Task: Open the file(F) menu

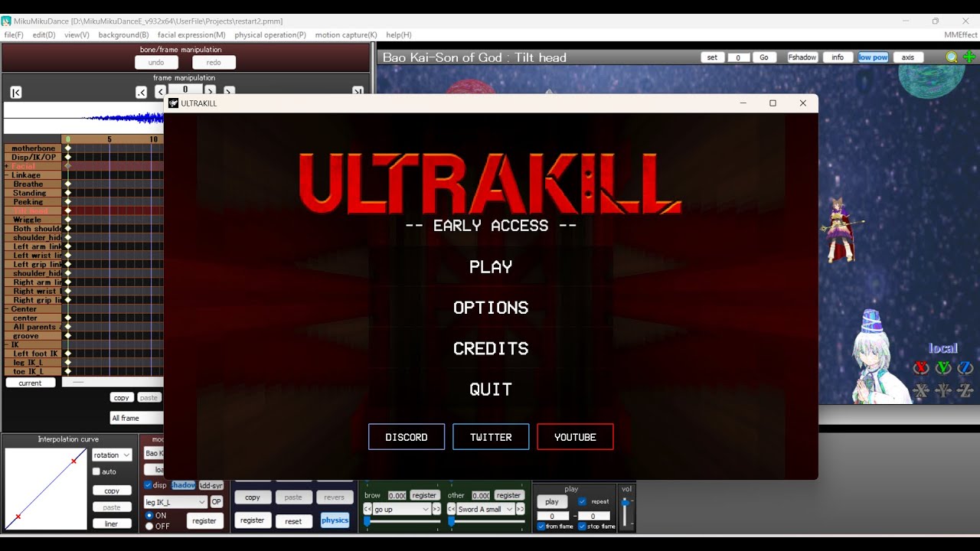Action: pos(14,35)
